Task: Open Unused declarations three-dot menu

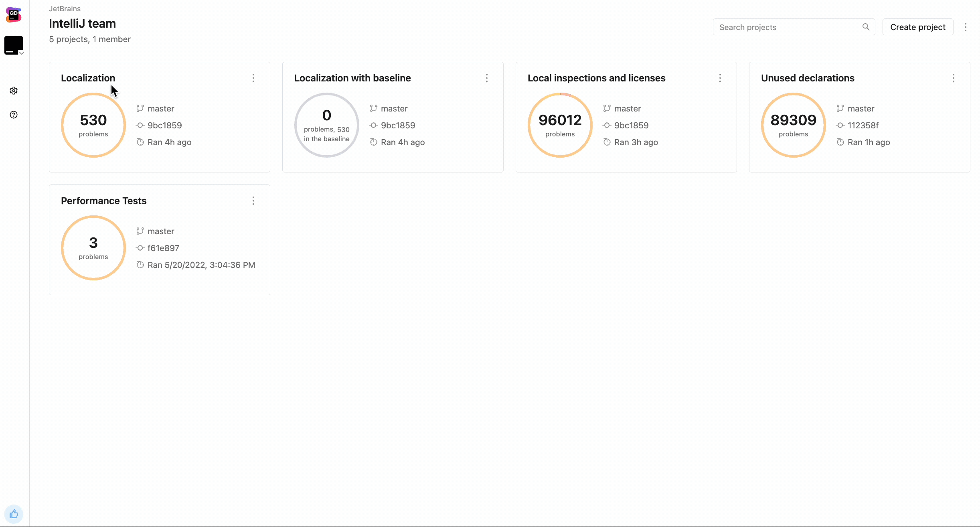Action: point(954,78)
